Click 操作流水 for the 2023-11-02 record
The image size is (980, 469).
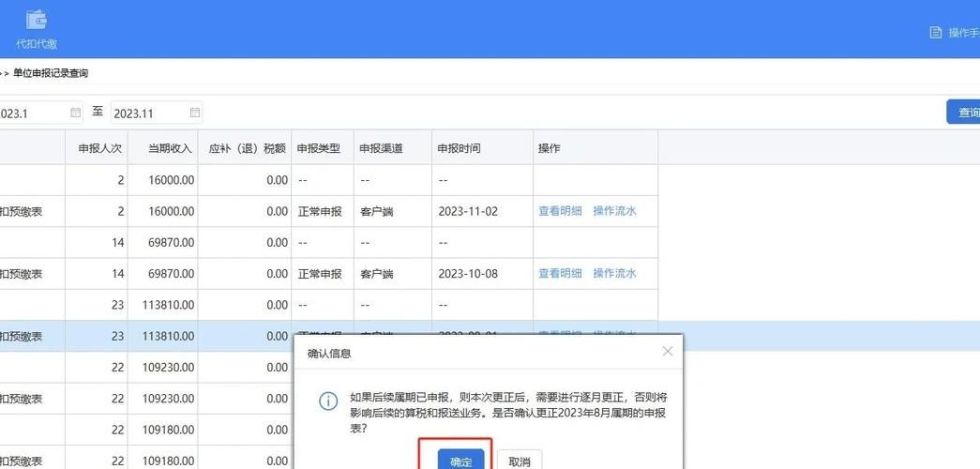click(x=614, y=211)
